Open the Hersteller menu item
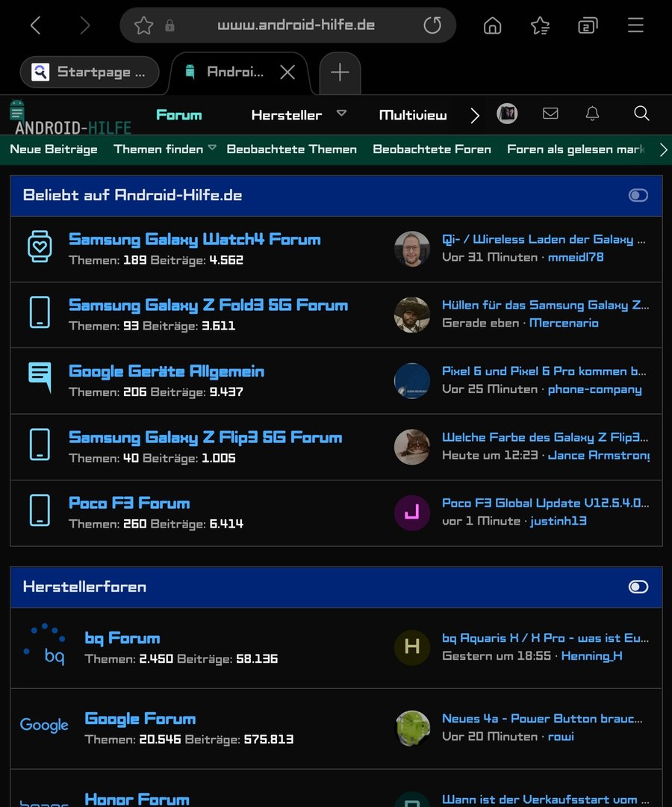Image resolution: width=672 pixels, height=807 pixels. tap(287, 115)
